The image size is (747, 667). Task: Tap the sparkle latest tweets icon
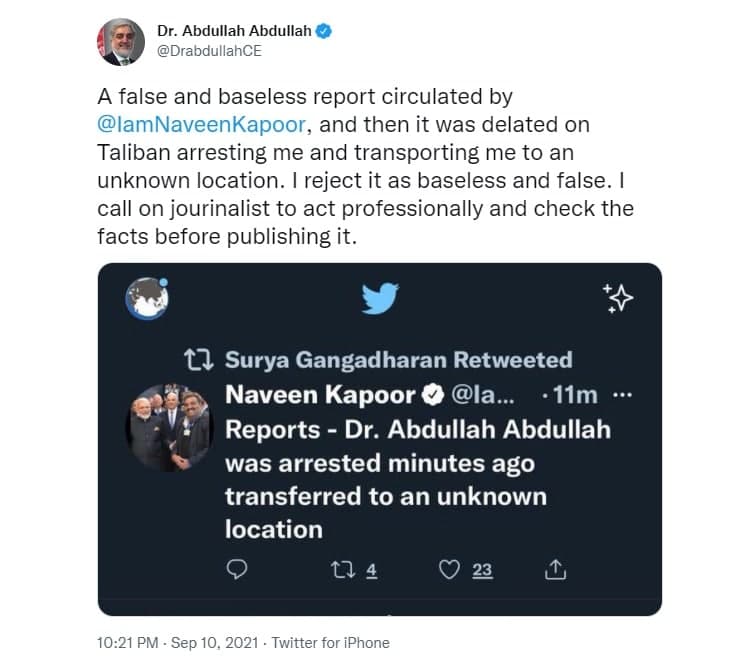[618, 298]
